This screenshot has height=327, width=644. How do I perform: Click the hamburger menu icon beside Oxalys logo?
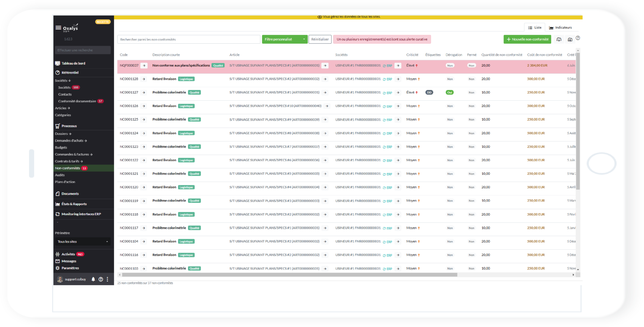click(x=58, y=28)
